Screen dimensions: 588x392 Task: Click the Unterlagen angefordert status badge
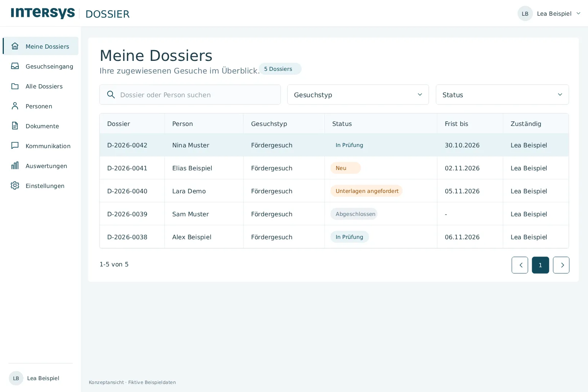pyautogui.click(x=366, y=191)
